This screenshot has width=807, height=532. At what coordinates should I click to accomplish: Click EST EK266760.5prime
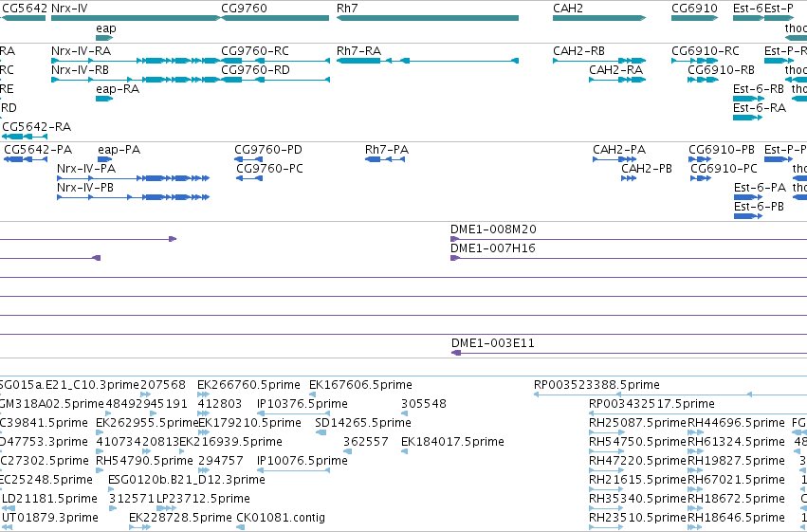click(x=203, y=394)
